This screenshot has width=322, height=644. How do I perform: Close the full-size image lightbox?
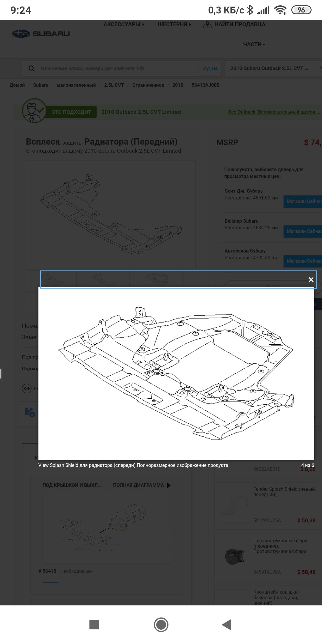tap(311, 280)
